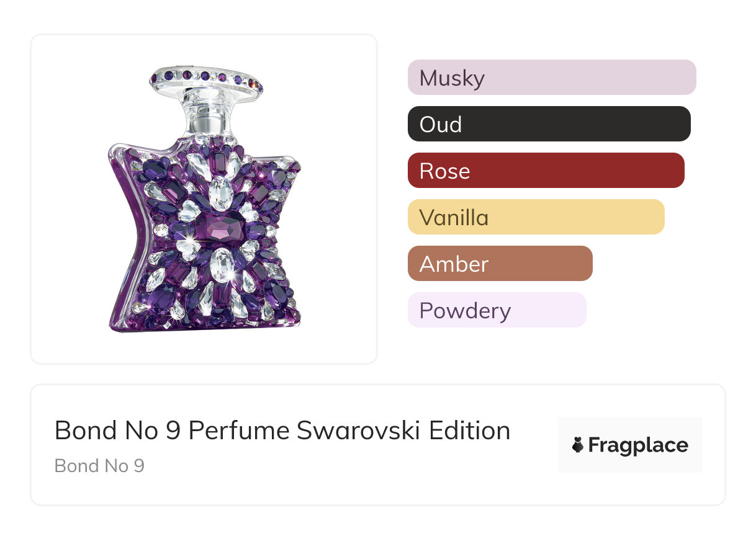Screen dimensions: 756x536
Task: Select the black Oud accord bar
Action: pos(549,124)
